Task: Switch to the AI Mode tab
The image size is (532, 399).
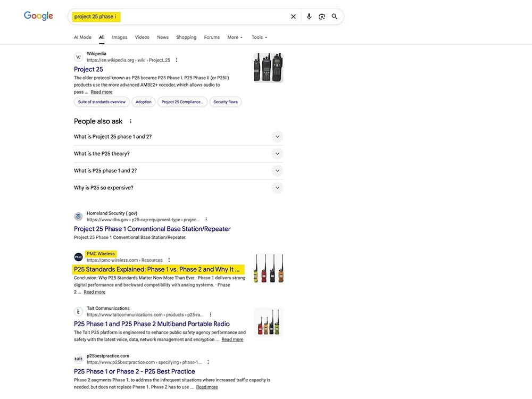Action: (x=82, y=37)
